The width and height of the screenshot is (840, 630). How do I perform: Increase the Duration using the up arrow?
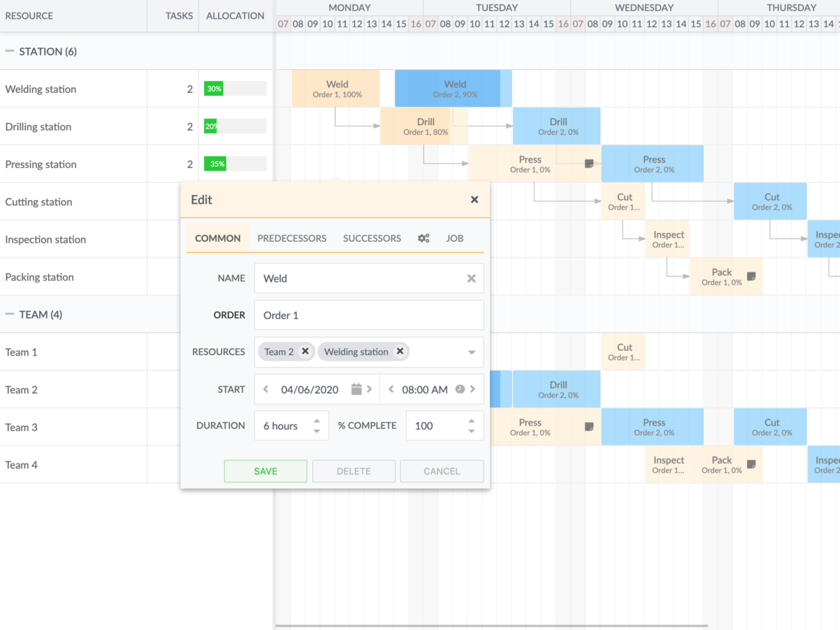[316, 421]
